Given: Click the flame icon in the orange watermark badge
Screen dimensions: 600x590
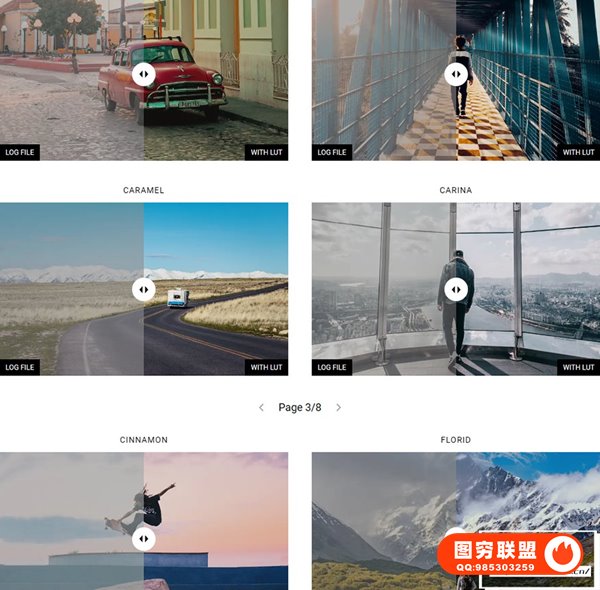Looking at the screenshot, I should (x=562, y=554).
